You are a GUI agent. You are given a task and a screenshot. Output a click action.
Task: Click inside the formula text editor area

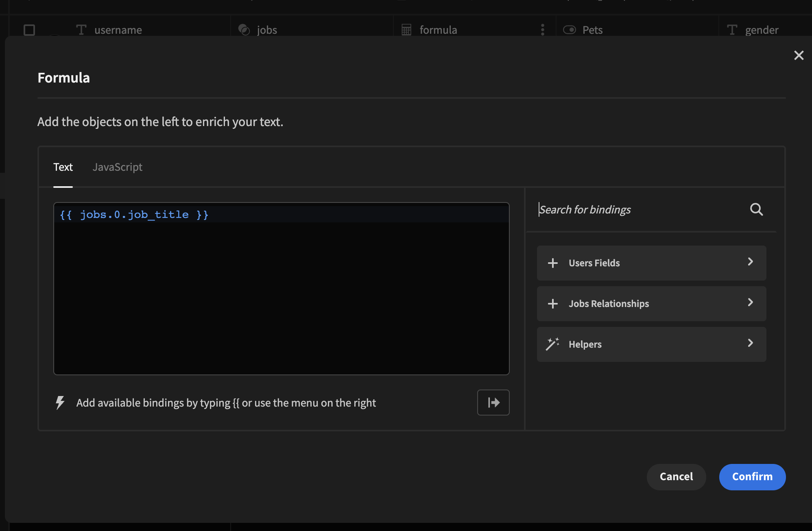pos(281,297)
